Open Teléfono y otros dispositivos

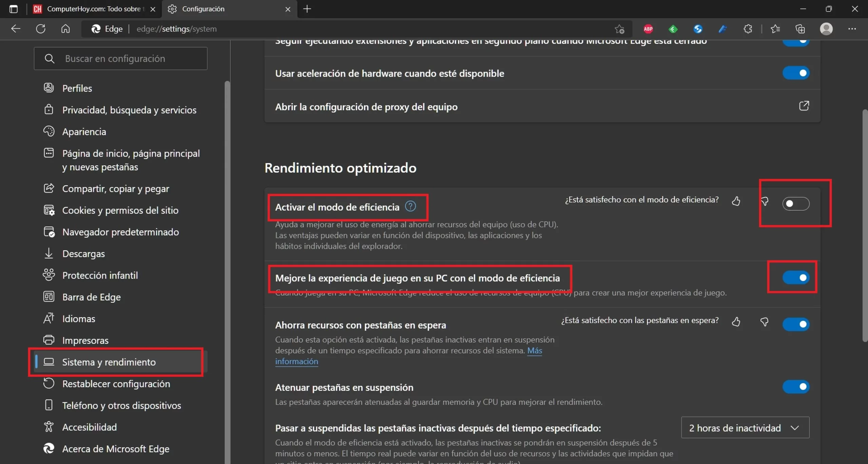(x=120, y=405)
